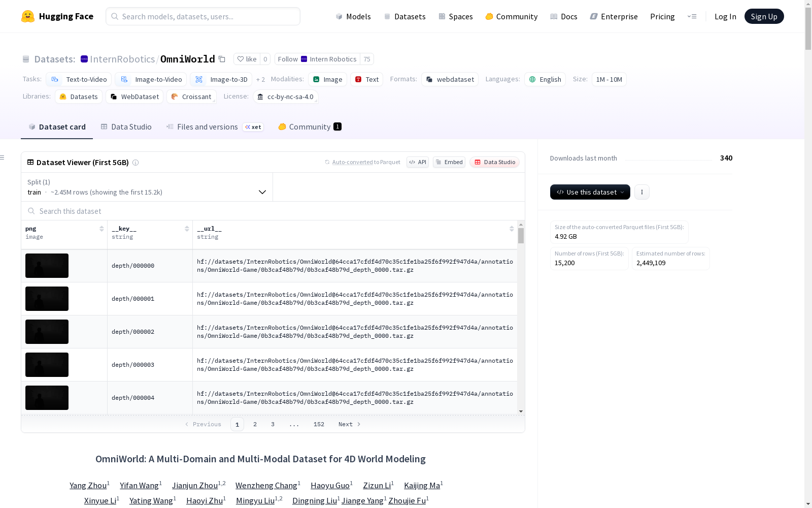
Task: Open author Yang Zhou link
Action: [x=88, y=486]
